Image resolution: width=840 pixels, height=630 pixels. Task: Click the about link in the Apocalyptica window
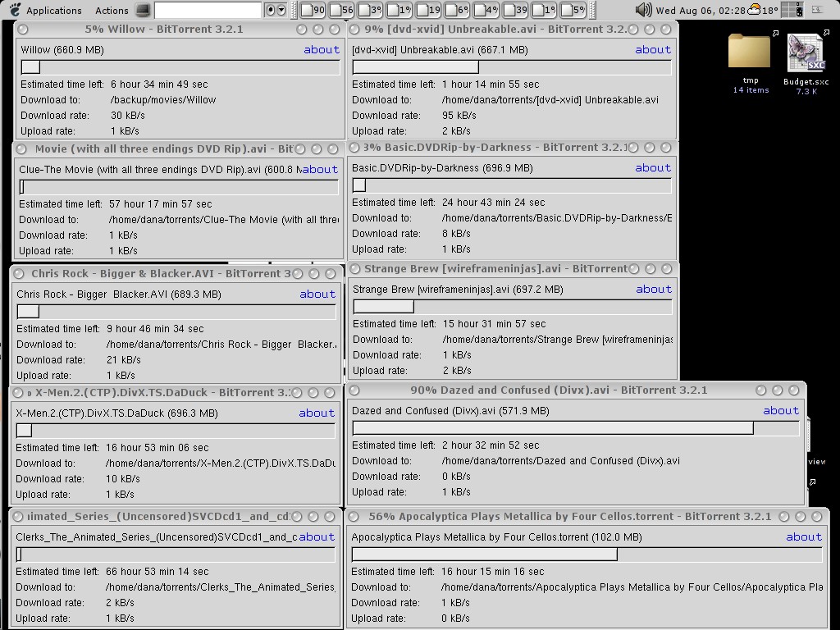tap(804, 536)
